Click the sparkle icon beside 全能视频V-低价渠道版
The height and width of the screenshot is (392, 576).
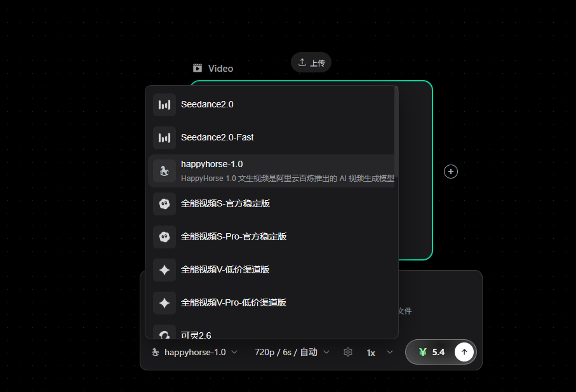point(164,269)
